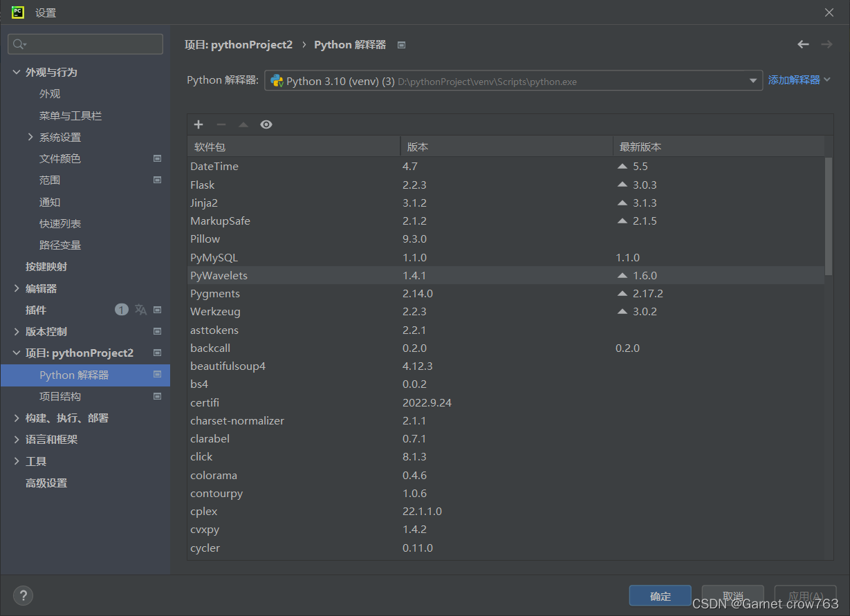Select the cvxpy package row
Viewport: 850px width, 616px height.
tap(506, 530)
